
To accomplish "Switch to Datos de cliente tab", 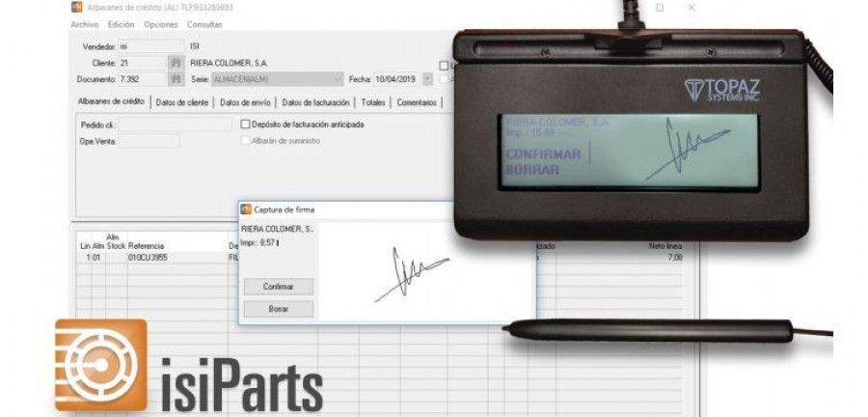I will [182, 102].
